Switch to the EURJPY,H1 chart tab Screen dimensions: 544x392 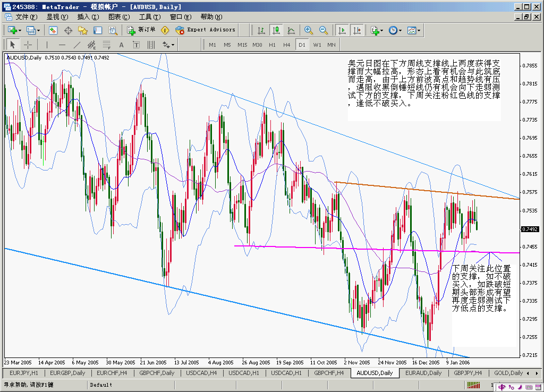click(x=23, y=373)
